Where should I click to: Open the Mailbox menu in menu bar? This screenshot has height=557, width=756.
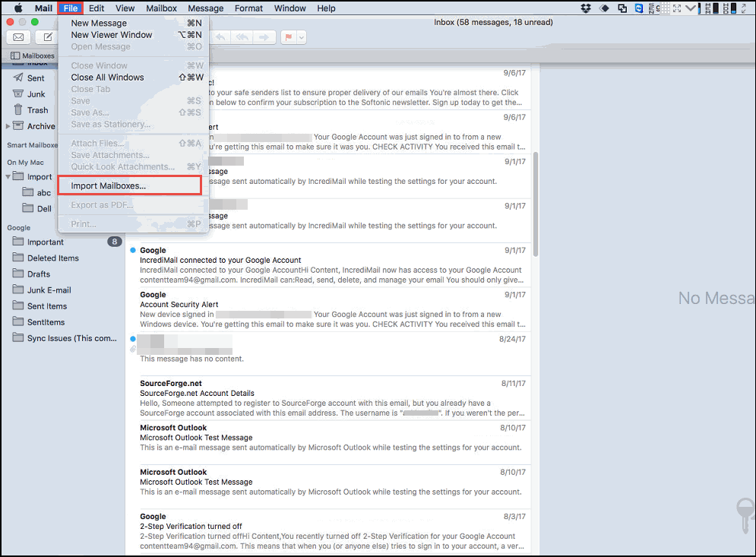click(x=160, y=8)
